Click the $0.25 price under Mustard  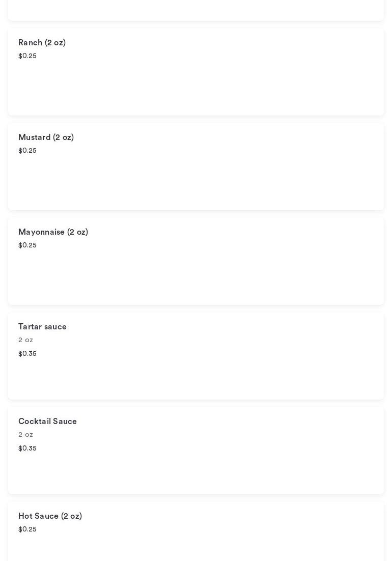click(27, 151)
